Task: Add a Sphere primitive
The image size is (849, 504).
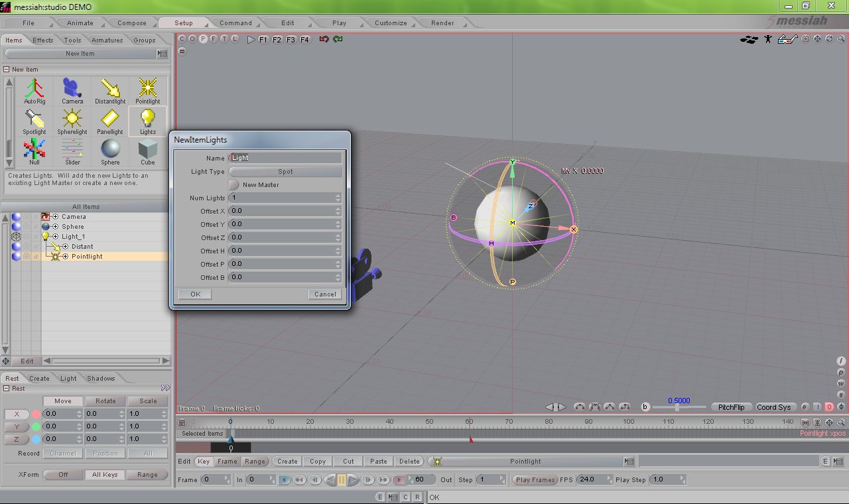Action: click(x=110, y=152)
